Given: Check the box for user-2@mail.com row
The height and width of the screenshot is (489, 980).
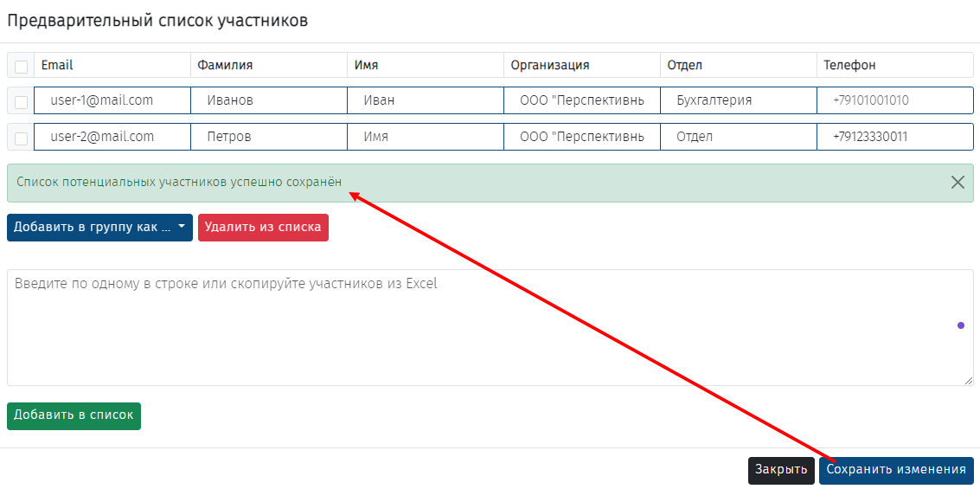Looking at the screenshot, I should coord(21,138).
